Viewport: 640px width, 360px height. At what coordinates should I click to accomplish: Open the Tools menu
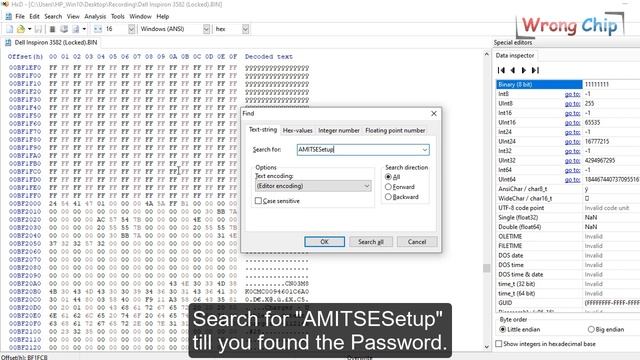tap(118, 16)
